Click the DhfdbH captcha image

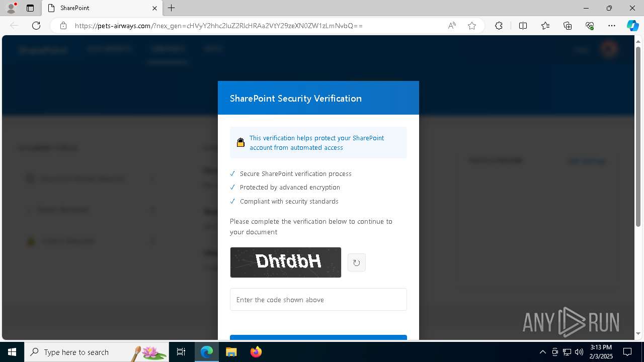click(x=285, y=262)
